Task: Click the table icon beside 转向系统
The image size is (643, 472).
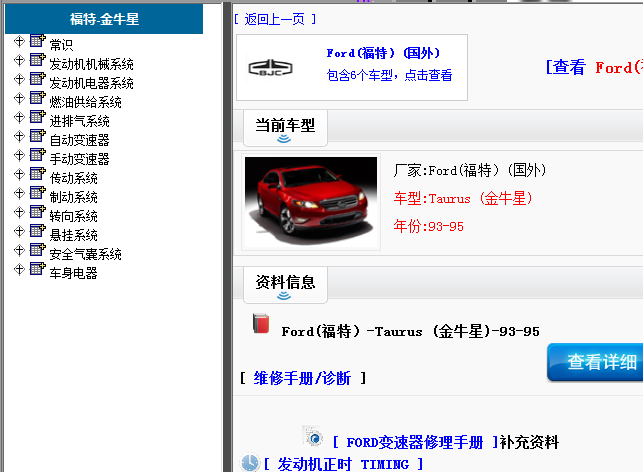Action: [38, 212]
